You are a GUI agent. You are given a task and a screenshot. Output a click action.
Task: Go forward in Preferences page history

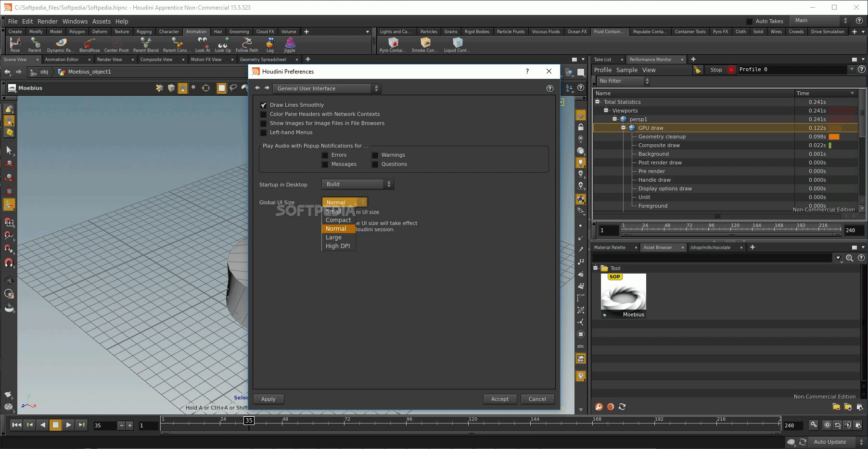tap(267, 88)
